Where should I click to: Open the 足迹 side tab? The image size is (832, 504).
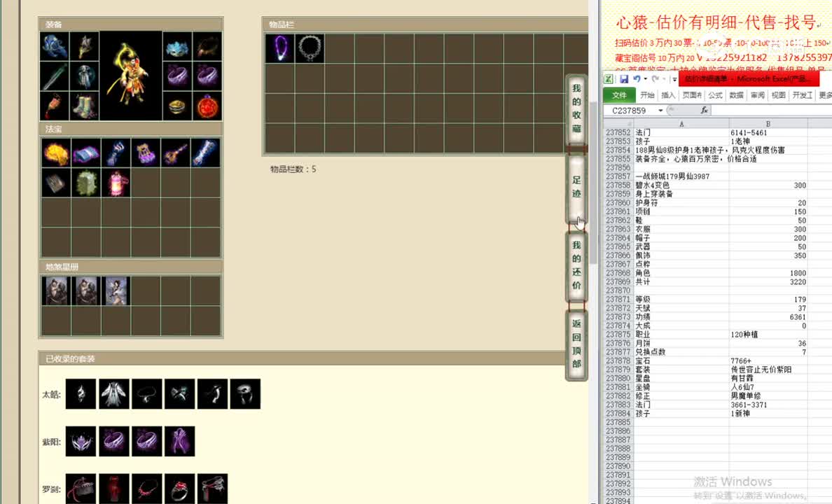pos(577,187)
